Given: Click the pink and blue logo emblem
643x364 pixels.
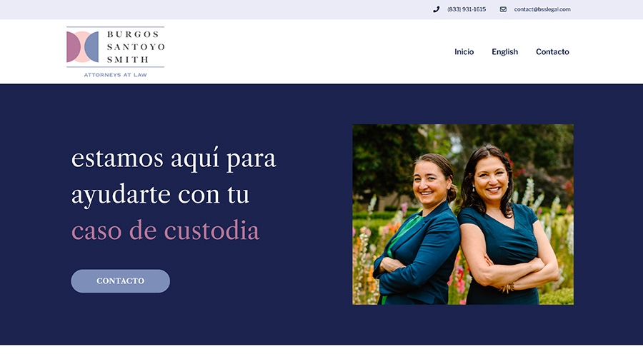Looking at the screenshot, I should (x=83, y=46).
